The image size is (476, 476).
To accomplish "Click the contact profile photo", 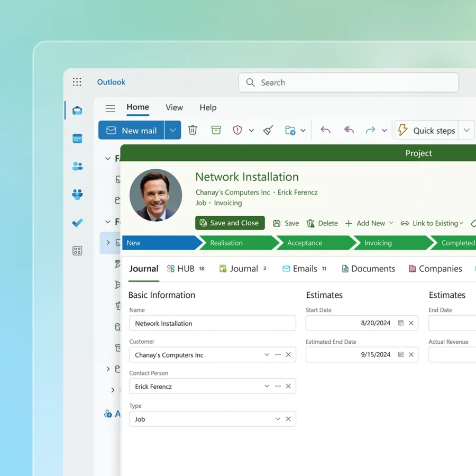I will (x=155, y=195).
